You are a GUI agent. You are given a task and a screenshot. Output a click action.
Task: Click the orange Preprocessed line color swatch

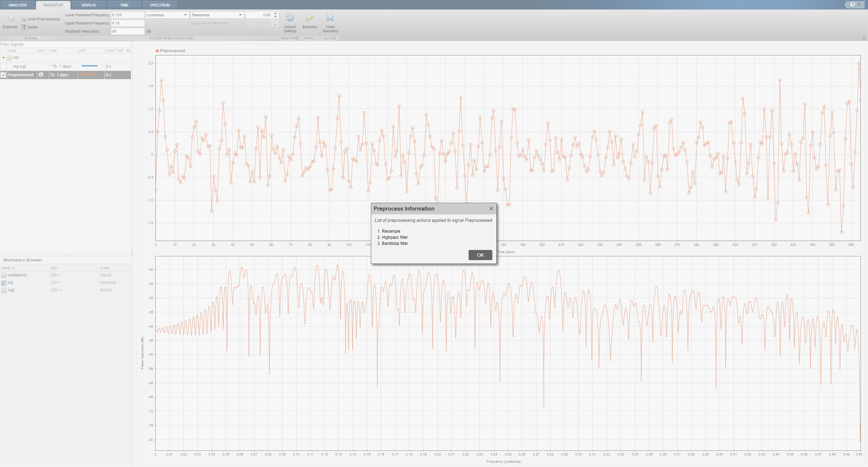click(x=90, y=75)
